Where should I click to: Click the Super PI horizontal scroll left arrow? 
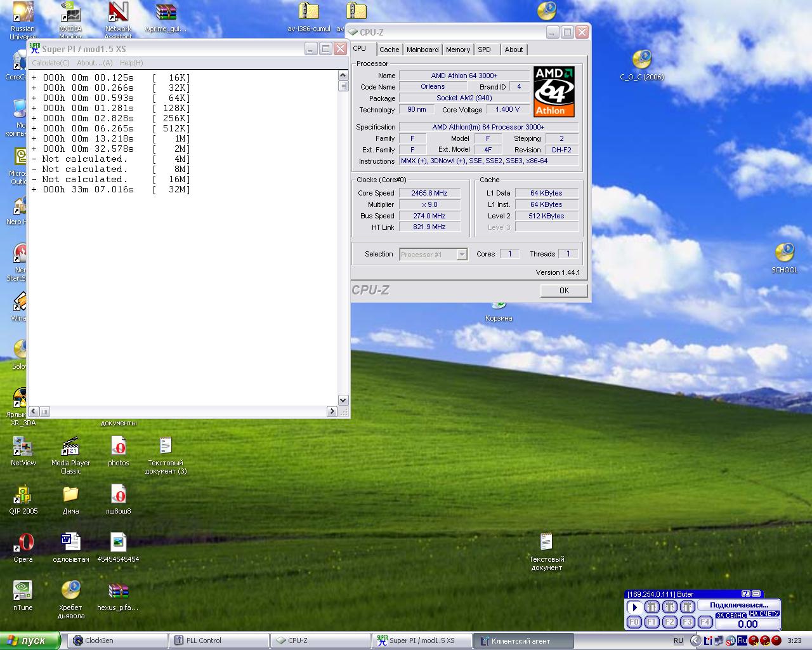[x=34, y=411]
